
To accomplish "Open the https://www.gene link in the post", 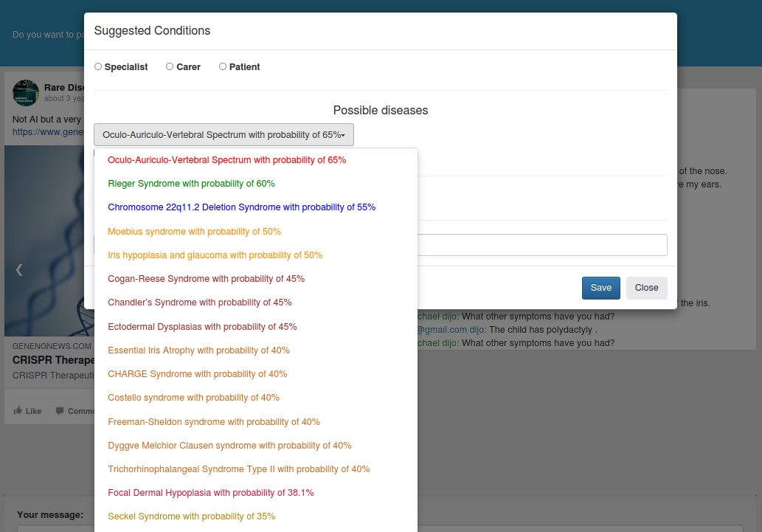I will pos(49,132).
